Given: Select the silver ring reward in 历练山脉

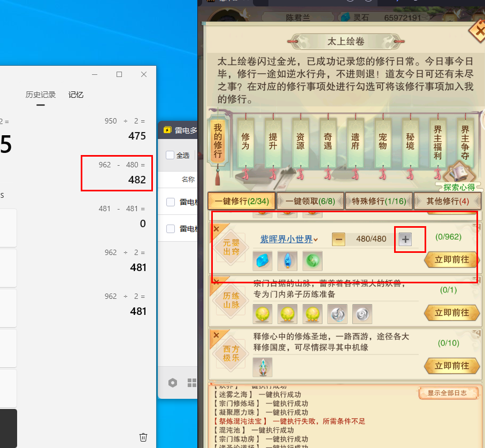Looking at the screenshot, I should (x=362, y=314).
